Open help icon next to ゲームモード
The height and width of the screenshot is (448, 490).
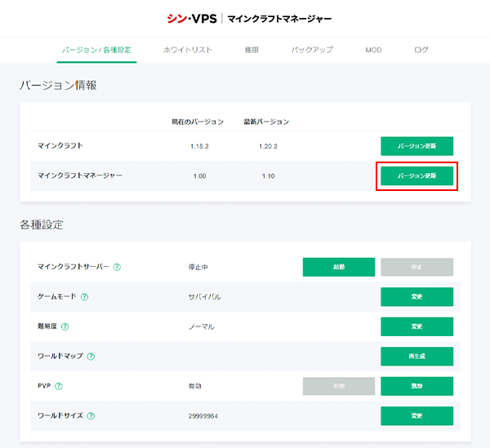click(x=84, y=297)
